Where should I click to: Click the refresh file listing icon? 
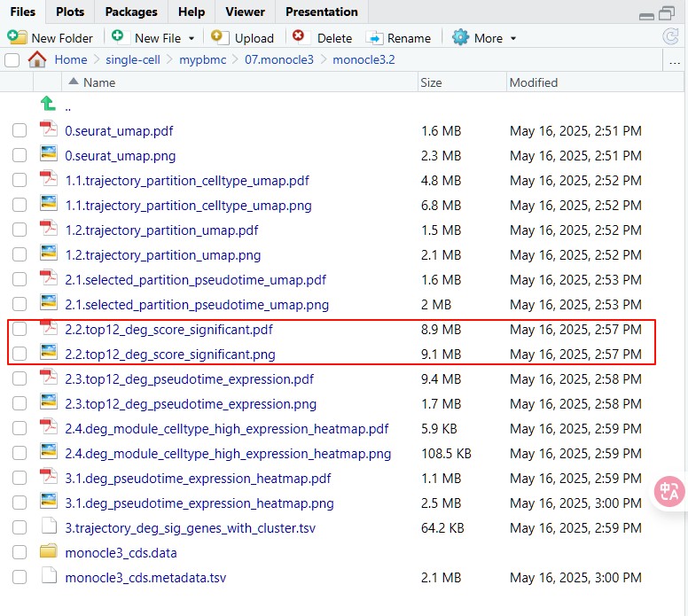pyautogui.click(x=670, y=37)
